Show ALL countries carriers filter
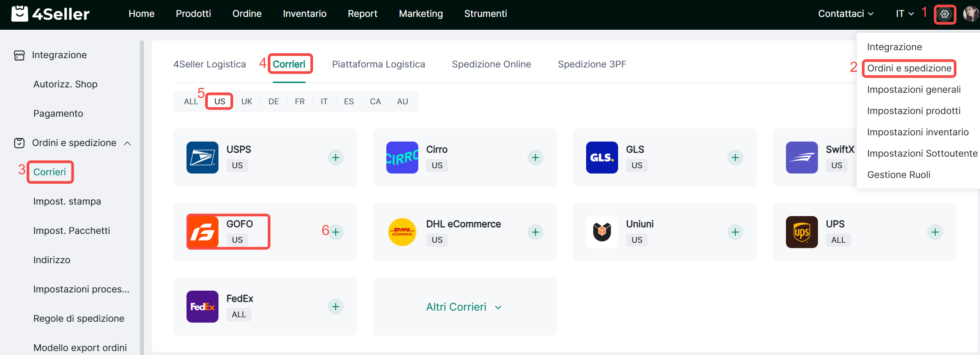Viewport: 980px width, 355px height. point(191,102)
